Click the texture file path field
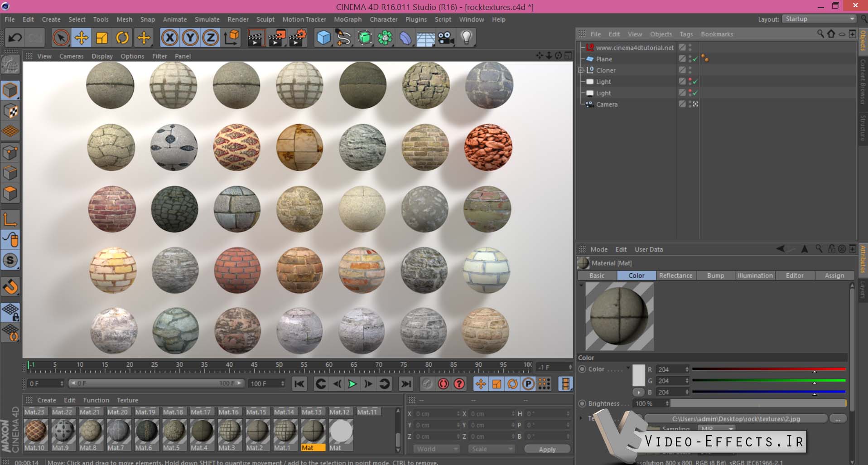Image resolution: width=868 pixels, height=465 pixels. [736, 419]
